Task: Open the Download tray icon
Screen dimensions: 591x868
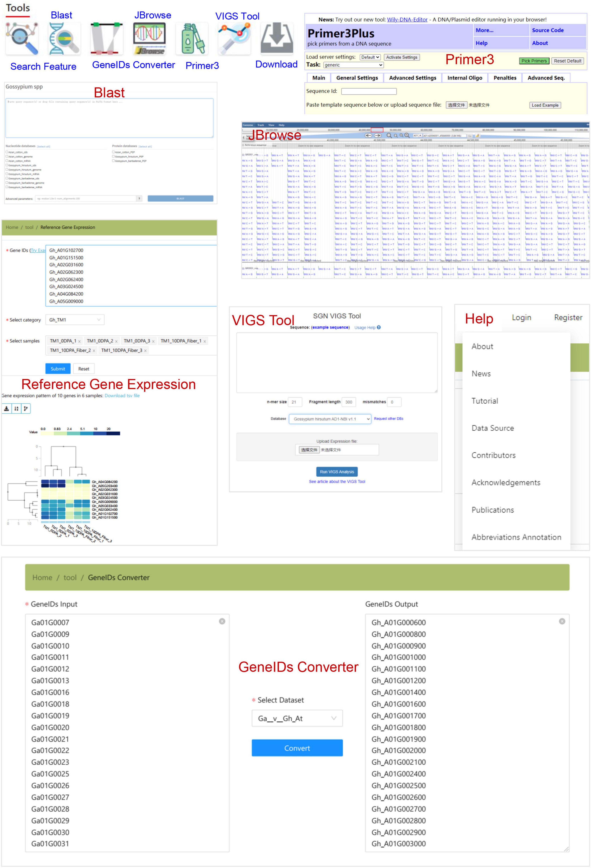Action: [277, 39]
